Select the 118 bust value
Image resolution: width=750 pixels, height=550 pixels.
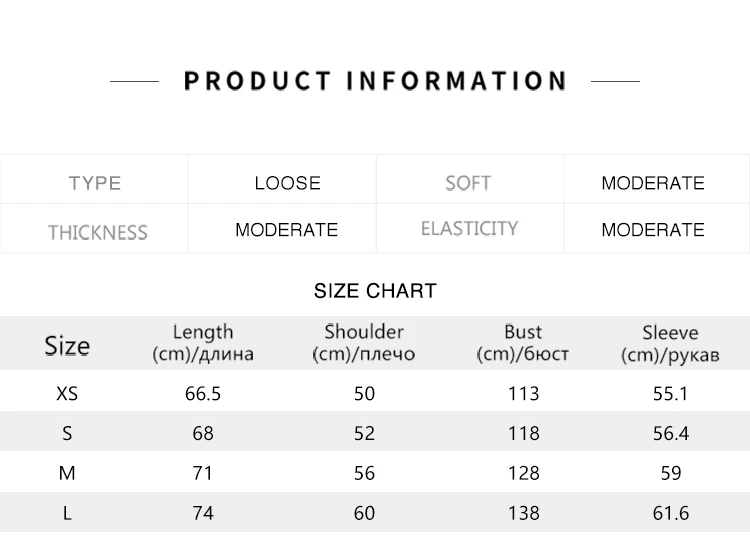tap(523, 434)
